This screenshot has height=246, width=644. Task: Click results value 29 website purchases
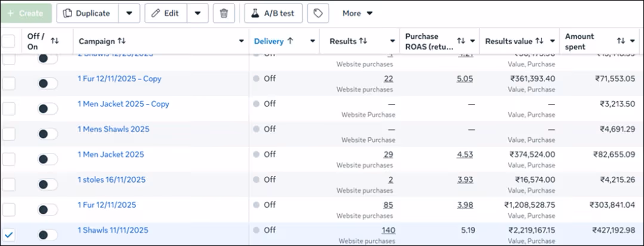click(x=388, y=155)
